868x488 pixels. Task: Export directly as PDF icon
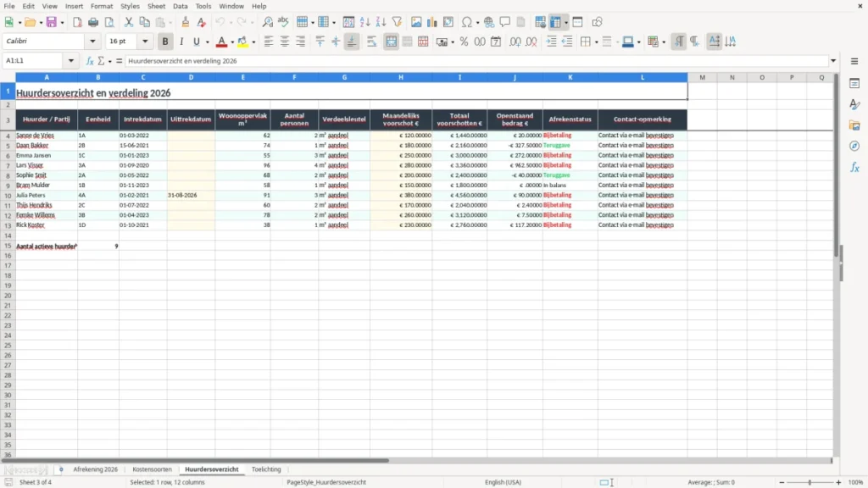[x=77, y=22]
